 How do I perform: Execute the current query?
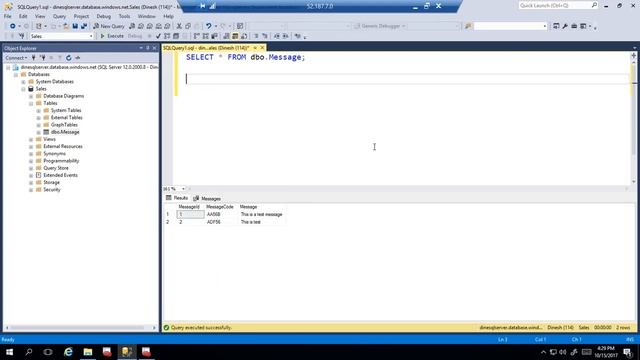pos(112,36)
